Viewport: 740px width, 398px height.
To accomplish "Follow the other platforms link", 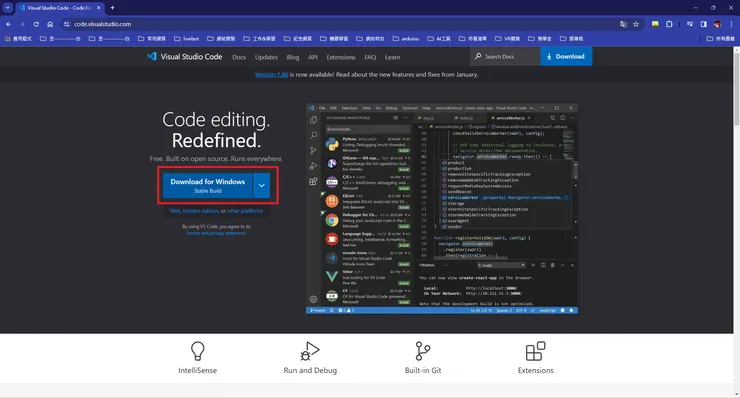I will point(245,211).
